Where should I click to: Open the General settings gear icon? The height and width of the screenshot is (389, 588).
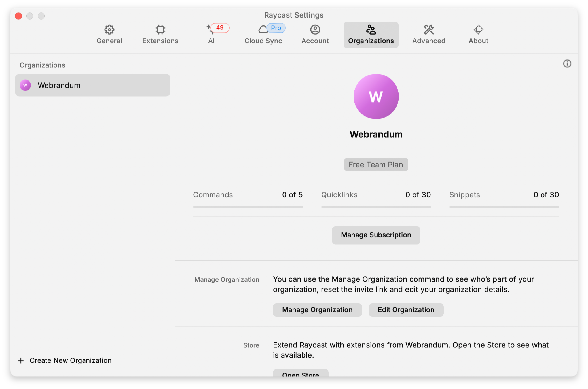pyautogui.click(x=109, y=29)
